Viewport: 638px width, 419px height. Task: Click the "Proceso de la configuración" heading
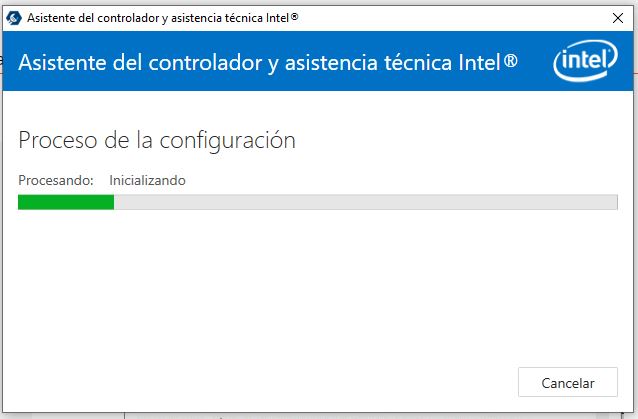[157, 140]
